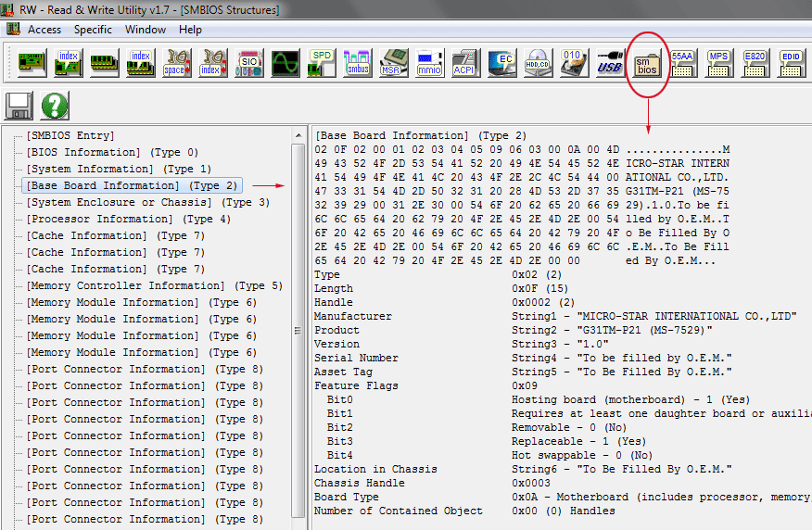This screenshot has height=530, width=812.
Task: Click the Location in Chassis label
Action: pyautogui.click(x=376, y=470)
